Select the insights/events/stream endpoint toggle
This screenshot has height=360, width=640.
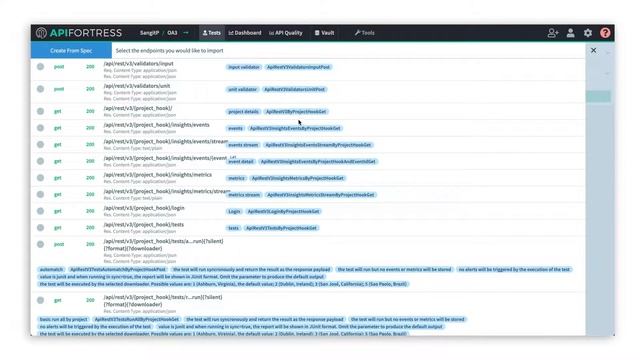click(x=40, y=144)
